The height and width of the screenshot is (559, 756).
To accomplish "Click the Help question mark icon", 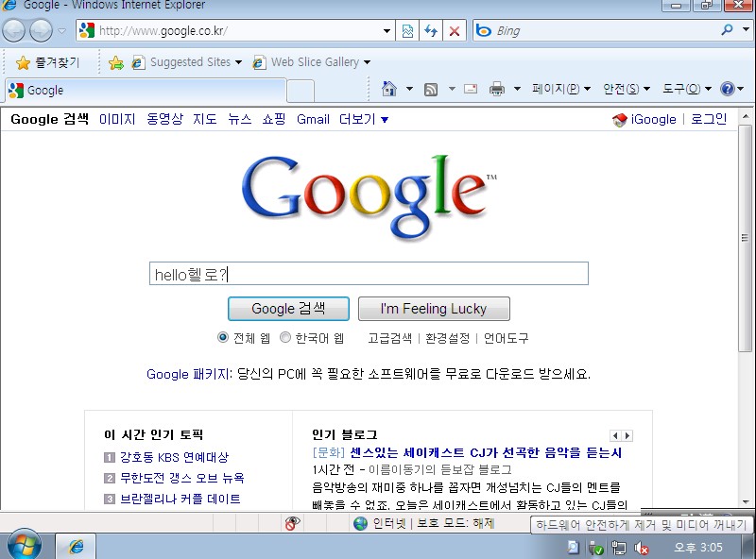I will pos(727,89).
